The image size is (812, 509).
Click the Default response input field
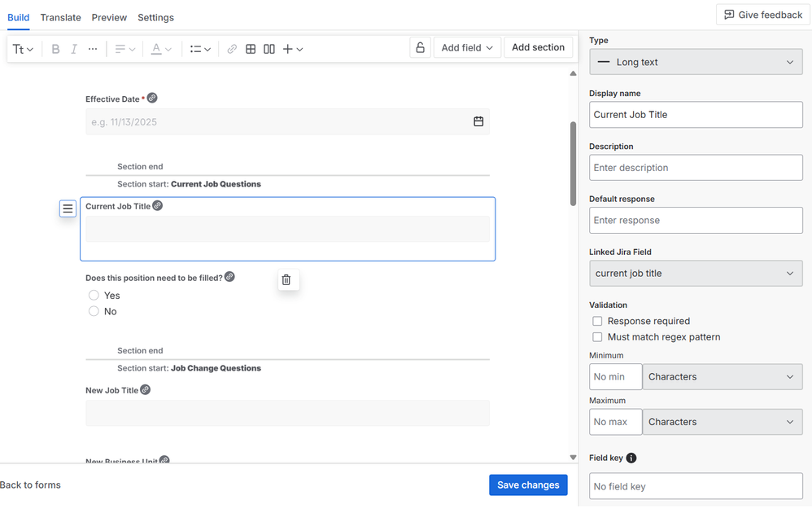pos(696,220)
